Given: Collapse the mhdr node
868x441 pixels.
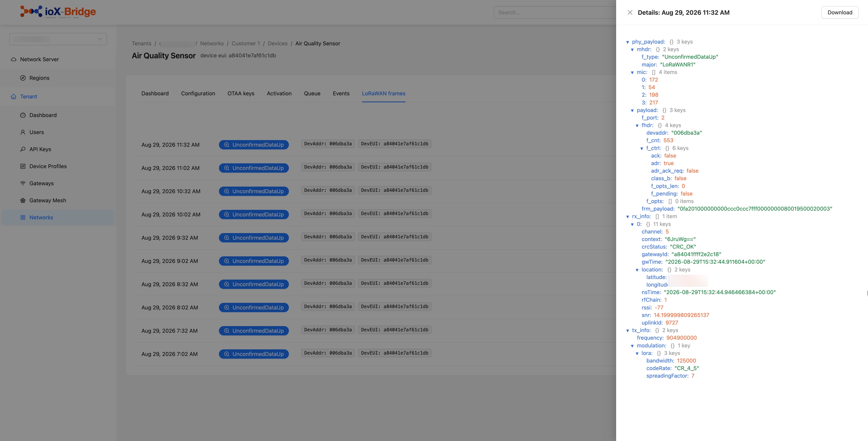Looking at the screenshot, I should click(x=632, y=50).
